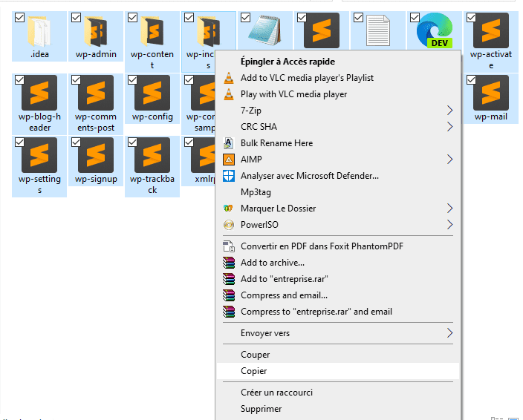Screen dimensions: 523x420
Task: Uncheck the wp-activate file checkbox
Action: coord(471,18)
